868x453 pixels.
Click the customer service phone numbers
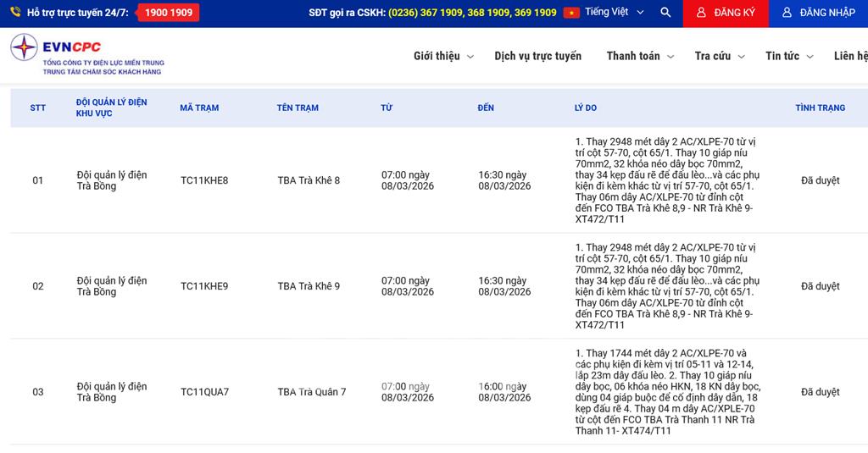[x=472, y=13]
